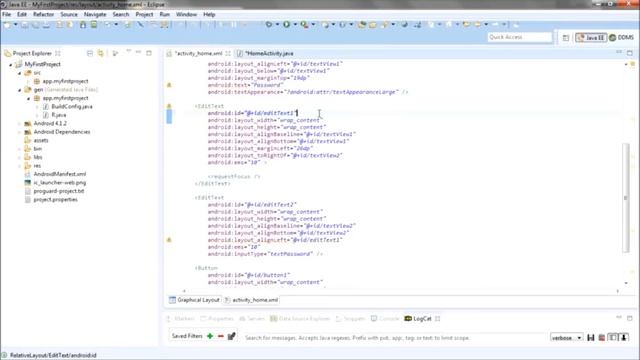
Task: Open the Window menu
Action: point(186,14)
